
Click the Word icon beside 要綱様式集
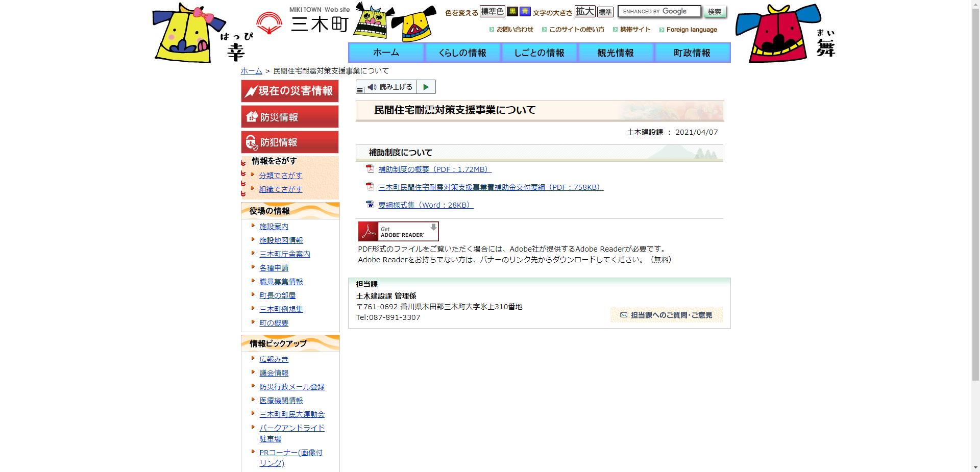[370, 205]
